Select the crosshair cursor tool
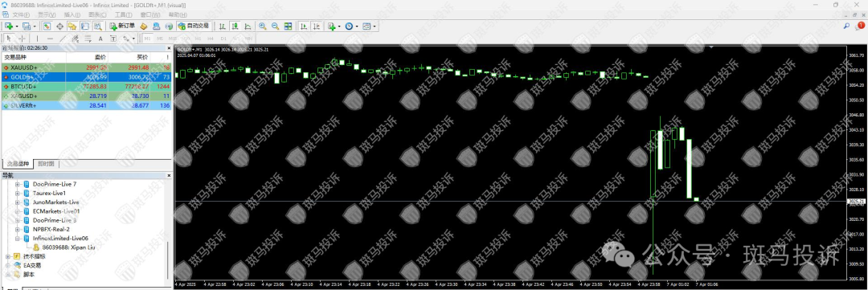 [23, 39]
